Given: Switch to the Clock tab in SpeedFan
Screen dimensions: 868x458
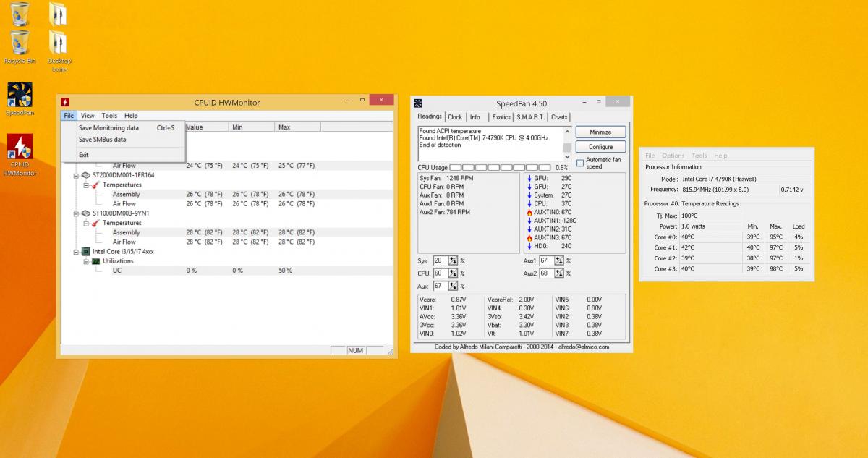Looking at the screenshot, I should click(x=455, y=117).
